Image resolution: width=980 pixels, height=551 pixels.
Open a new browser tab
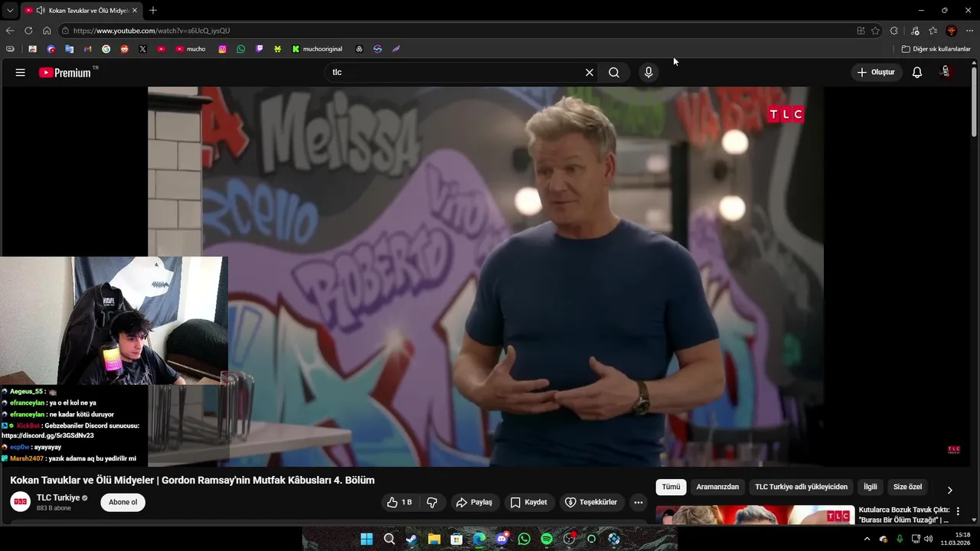[x=153, y=11]
